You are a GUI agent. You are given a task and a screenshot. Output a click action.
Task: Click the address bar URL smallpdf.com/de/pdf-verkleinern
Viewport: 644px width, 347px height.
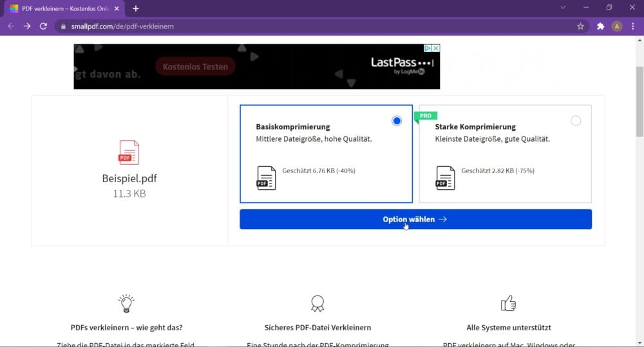click(x=122, y=26)
